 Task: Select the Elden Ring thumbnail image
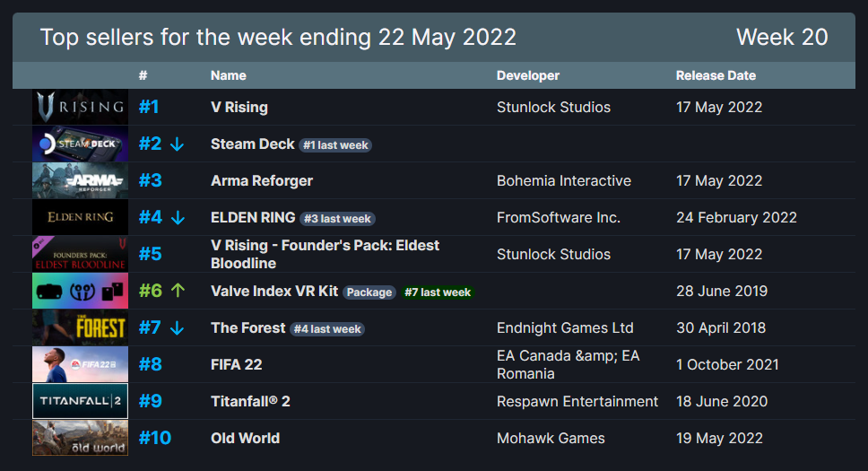point(80,217)
